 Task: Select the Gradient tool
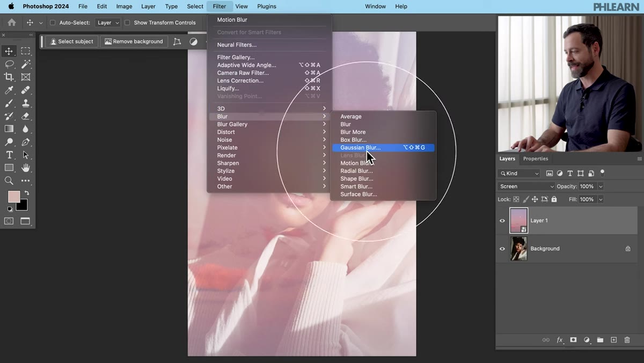(9, 129)
